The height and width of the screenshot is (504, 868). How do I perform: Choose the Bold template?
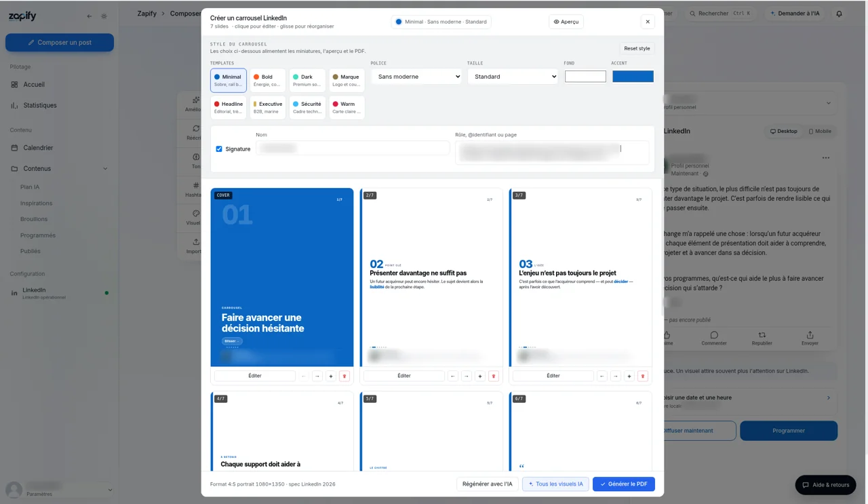268,80
